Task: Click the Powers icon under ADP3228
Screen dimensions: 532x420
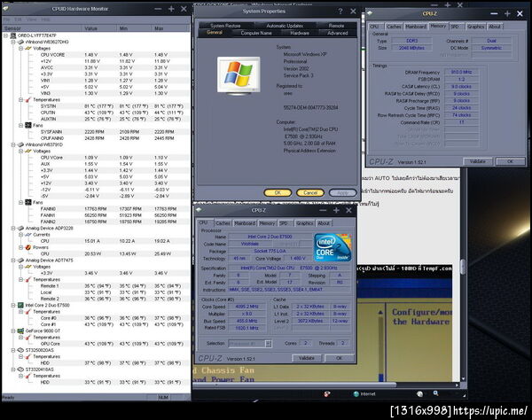Action: point(28,247)
